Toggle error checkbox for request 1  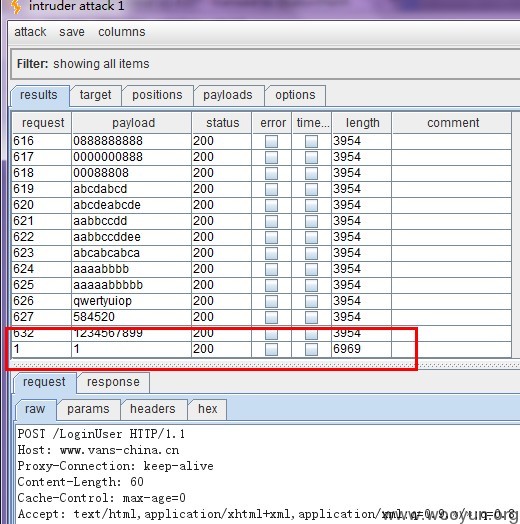click(x=271, y=350)
